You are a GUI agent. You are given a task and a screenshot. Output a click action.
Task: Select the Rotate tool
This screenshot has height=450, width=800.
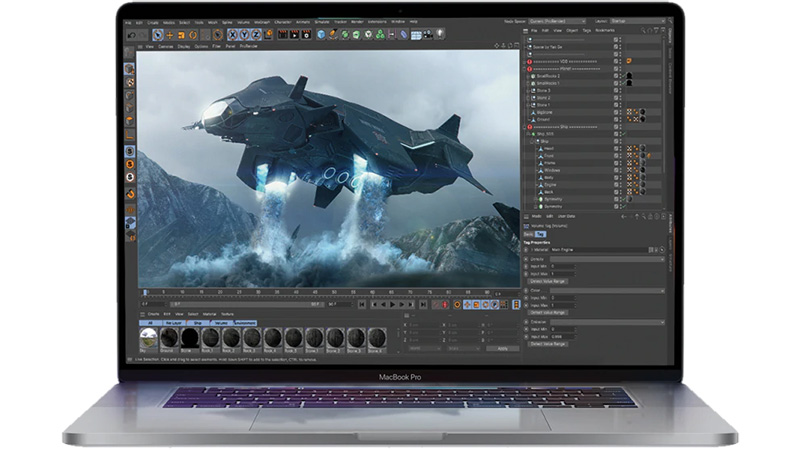(x=193, y=35)
